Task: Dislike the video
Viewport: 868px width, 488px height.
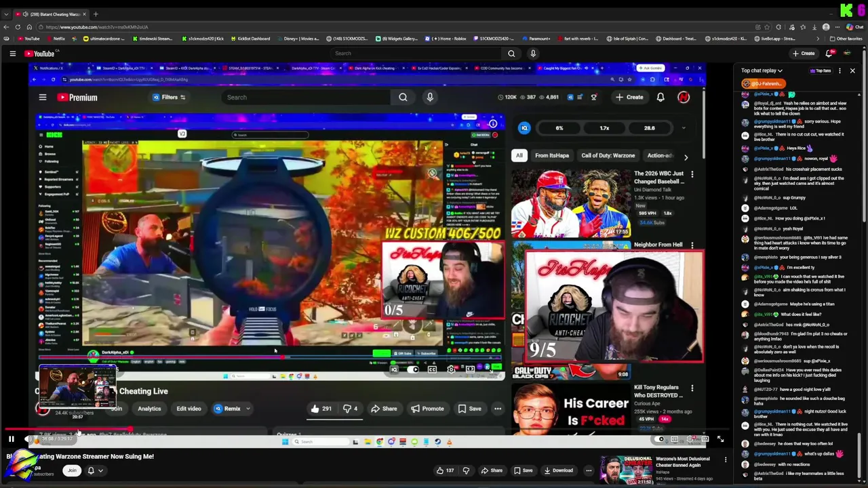Action: [x=466, y=470]
